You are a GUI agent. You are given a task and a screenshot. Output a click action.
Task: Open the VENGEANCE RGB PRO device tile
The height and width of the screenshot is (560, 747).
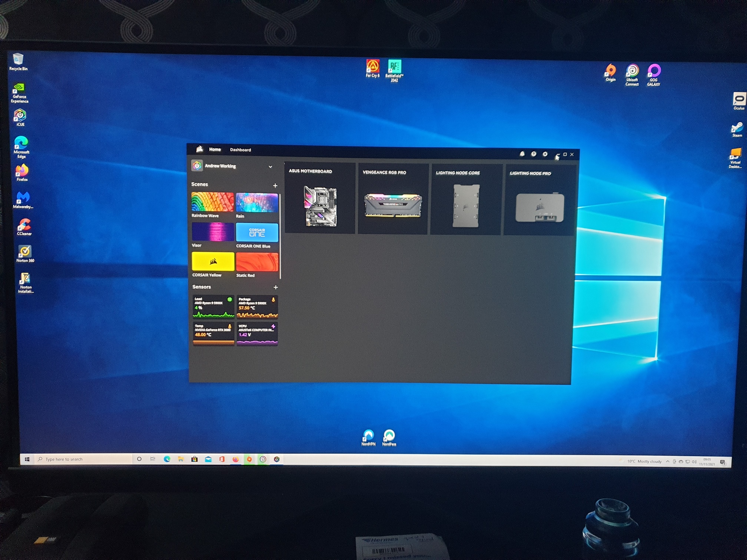point(393,199)
